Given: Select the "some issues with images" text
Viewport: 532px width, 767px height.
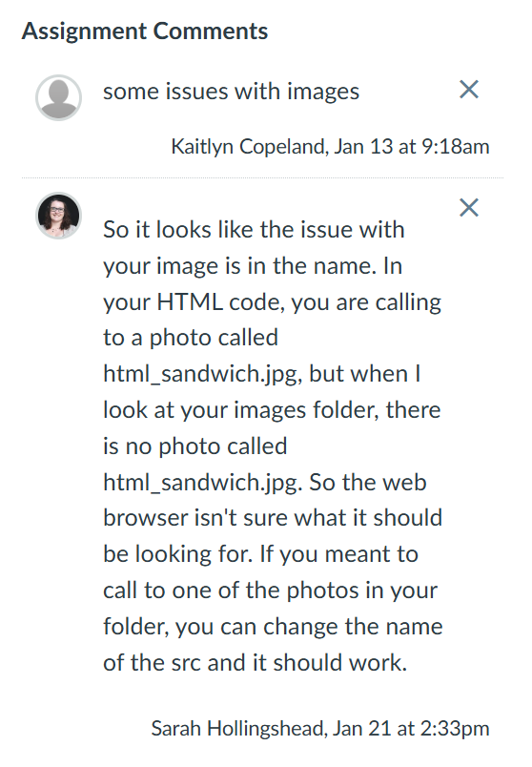Looking at the screenshot, I should point(231,92).
